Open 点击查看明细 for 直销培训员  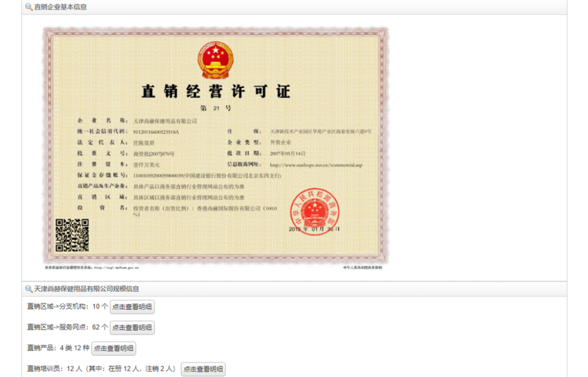pyautogui.click(x=203, y=369)
